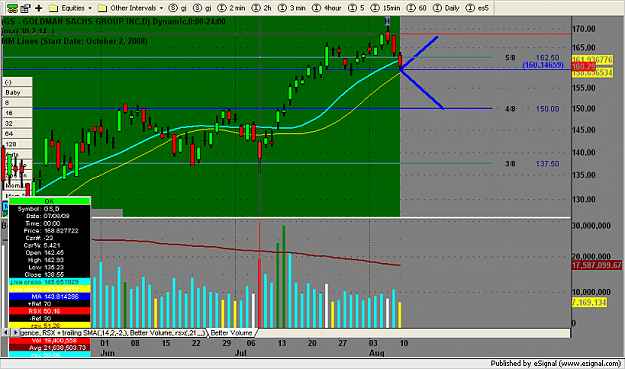Click the Vol 19,400,568 row

tap(49, 341)
